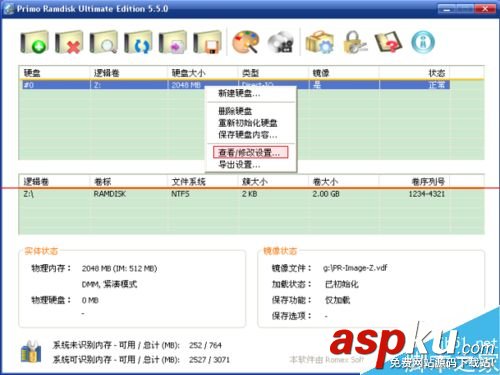Click the 2527 / 3071 recognized memory value
The image size is (500, 375).
(209, 360)
